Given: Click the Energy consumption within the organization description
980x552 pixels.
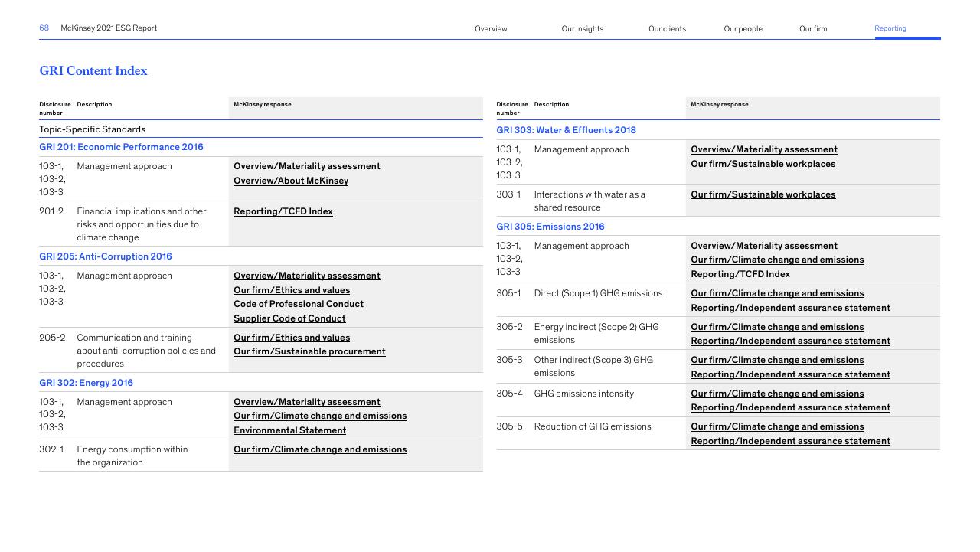Looking at the screenshot, I should coord(132,456).
